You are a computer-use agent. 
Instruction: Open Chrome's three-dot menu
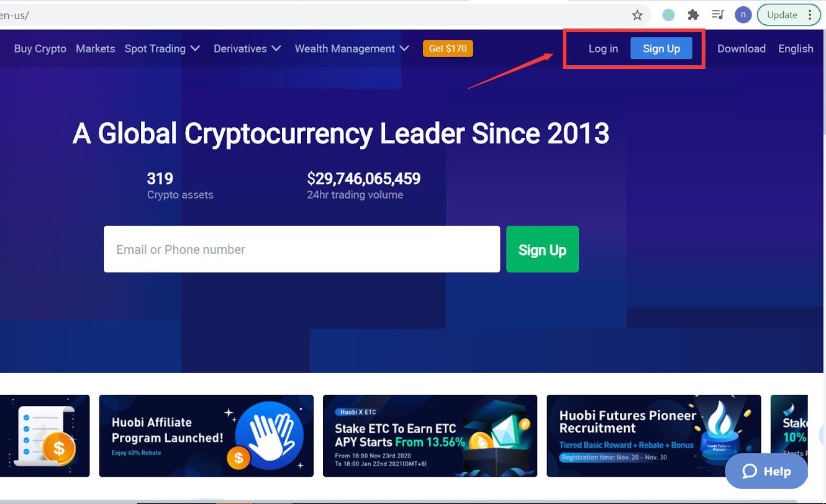click(810, 15)
